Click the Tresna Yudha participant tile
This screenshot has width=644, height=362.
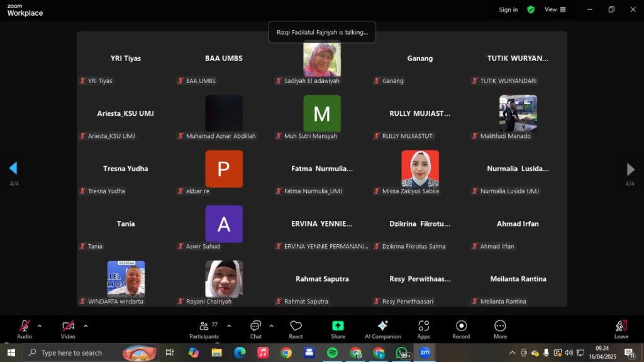(x=126, y=169)
